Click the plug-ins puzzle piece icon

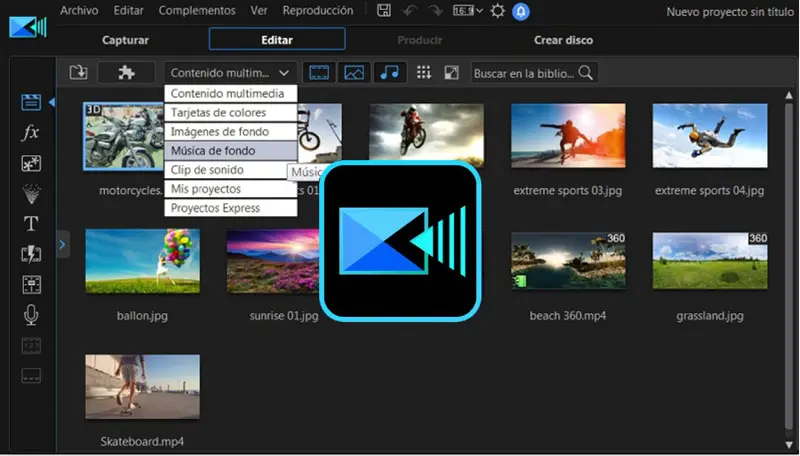click(126, 72)
